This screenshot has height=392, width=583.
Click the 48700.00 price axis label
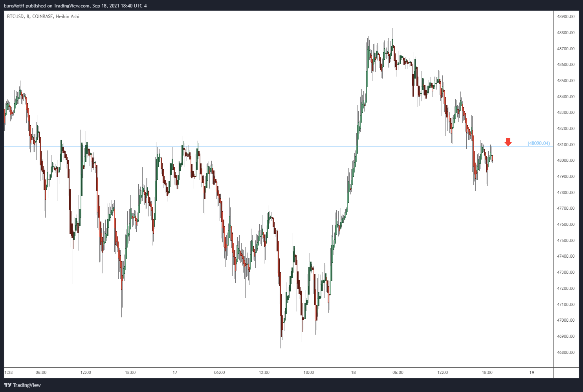pyautogui.click(x=566, y=49)
